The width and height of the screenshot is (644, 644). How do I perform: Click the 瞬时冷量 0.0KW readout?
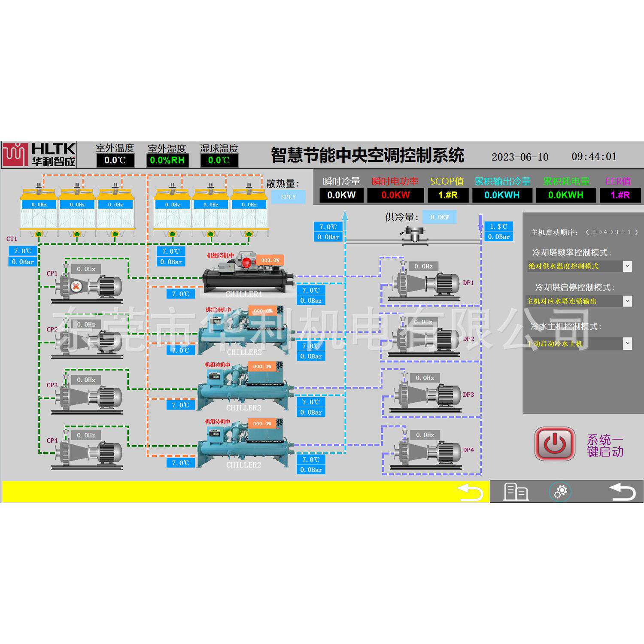click(x=342, y=195)
